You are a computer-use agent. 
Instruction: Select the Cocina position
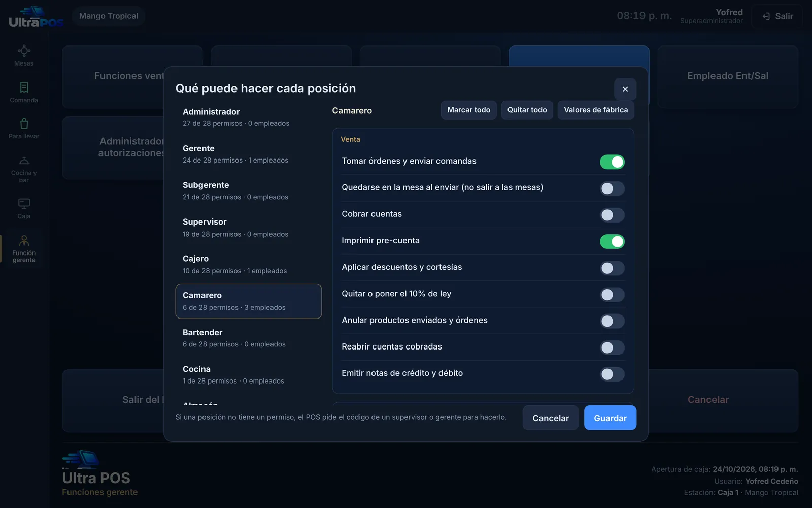(249, 374)
